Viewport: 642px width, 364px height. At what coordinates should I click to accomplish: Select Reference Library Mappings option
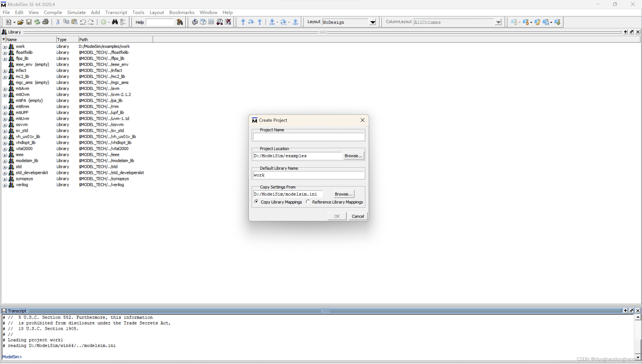pos(308,202)
